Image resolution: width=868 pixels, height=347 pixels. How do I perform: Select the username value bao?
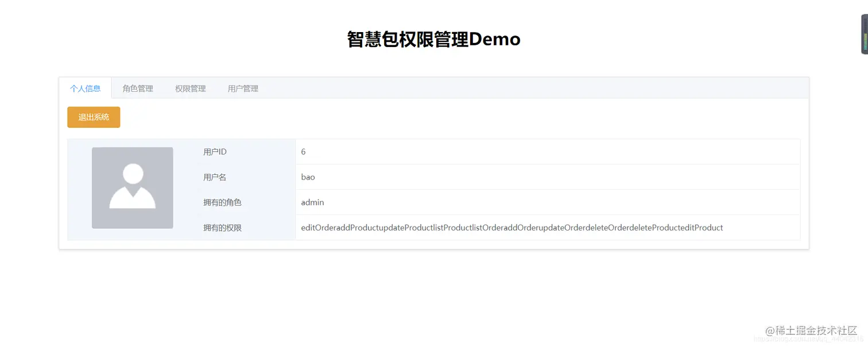[x=308, y=177]
